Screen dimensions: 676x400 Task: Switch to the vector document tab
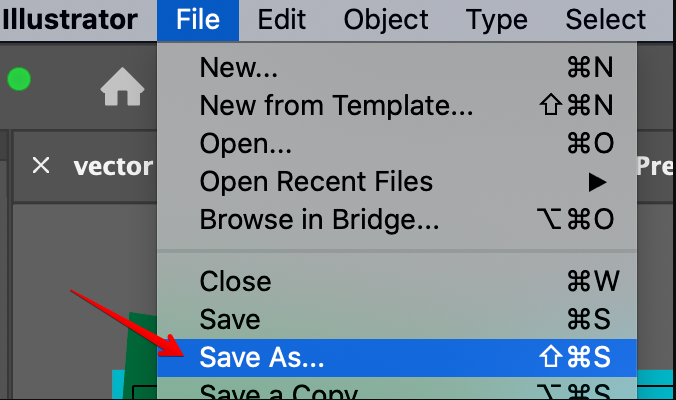pyautogui.click(x=113, y=166)
